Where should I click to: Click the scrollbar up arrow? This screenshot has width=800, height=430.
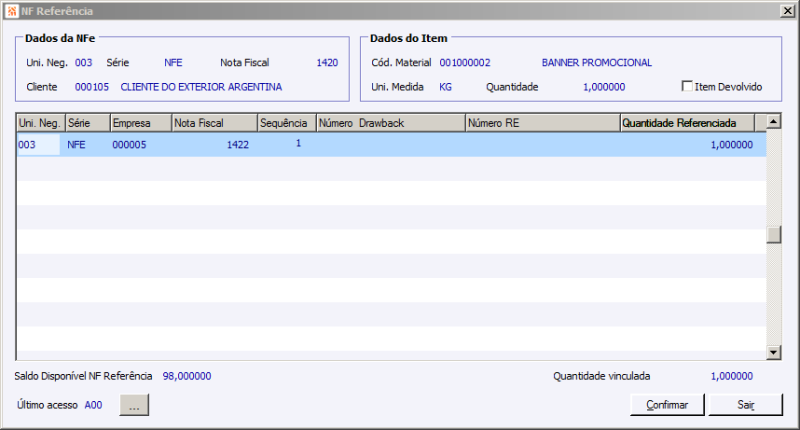[x=773, y=122]
